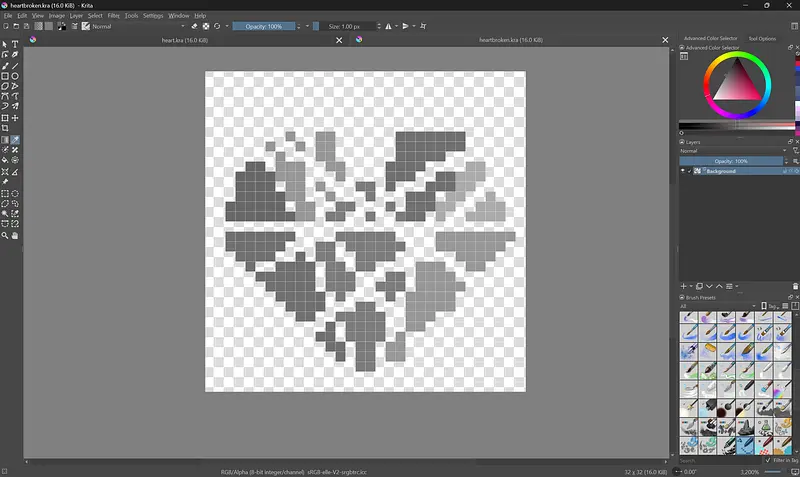Open the Filter menu
This screenshot has height=477, width=800.
(x=113, y=16)
